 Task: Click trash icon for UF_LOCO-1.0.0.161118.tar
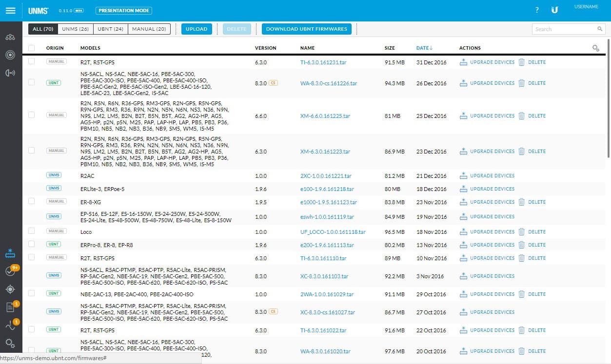[521, 232]
